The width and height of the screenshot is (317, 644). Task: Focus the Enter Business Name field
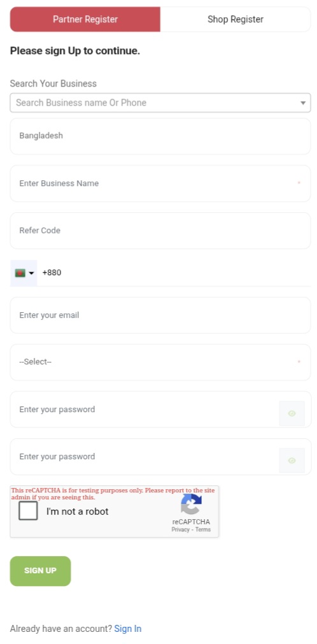click(160, 183)
